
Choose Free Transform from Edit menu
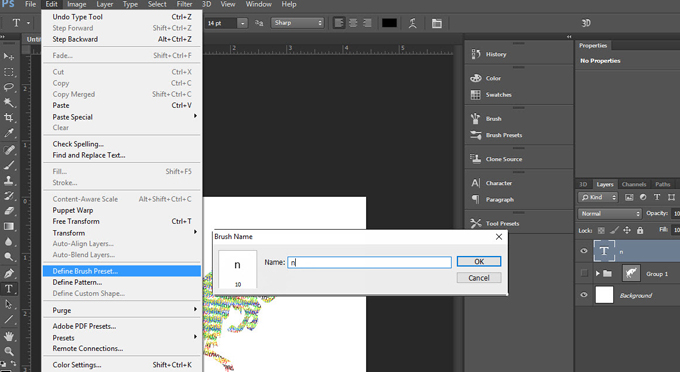[122, 221]
